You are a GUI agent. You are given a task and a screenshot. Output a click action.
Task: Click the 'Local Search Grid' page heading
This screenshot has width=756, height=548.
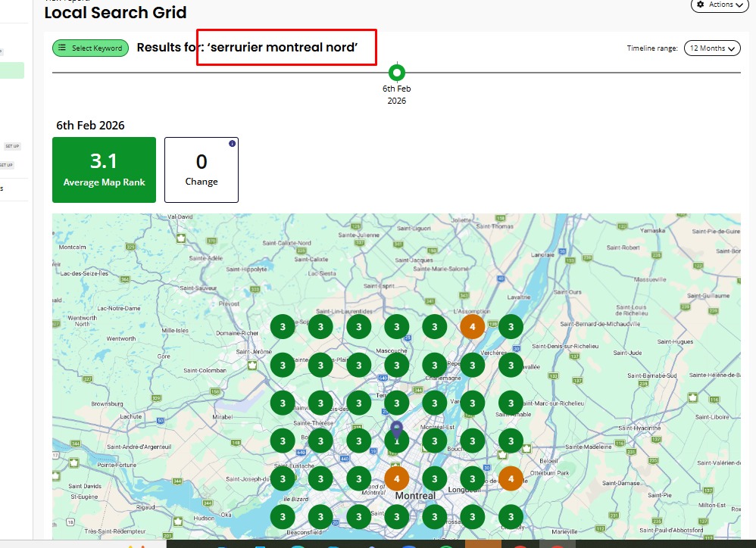[115, 13]
